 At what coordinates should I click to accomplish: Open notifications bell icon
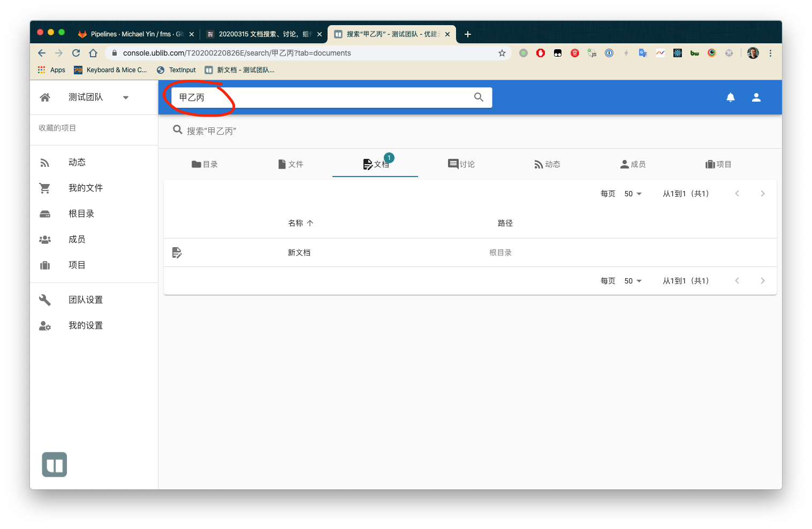click(x=730, y=97)
